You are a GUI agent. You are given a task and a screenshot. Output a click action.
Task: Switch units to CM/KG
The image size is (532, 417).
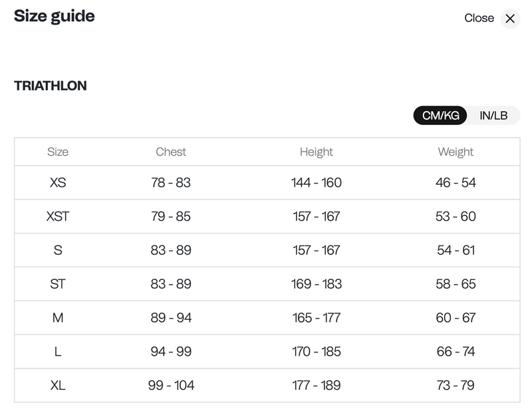click(441, 116)
